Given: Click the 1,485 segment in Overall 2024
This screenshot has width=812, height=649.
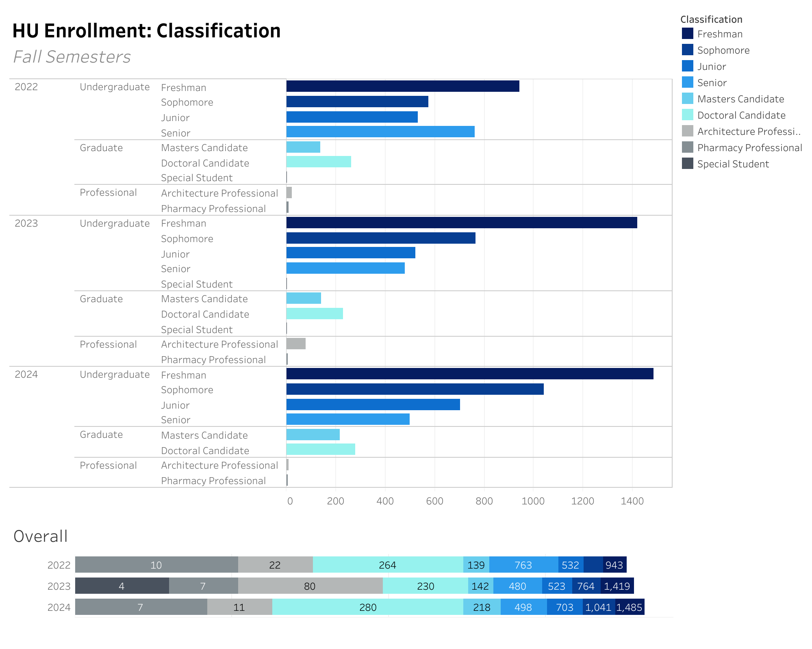Looking at the screenshot, I should tap(629, 607).
